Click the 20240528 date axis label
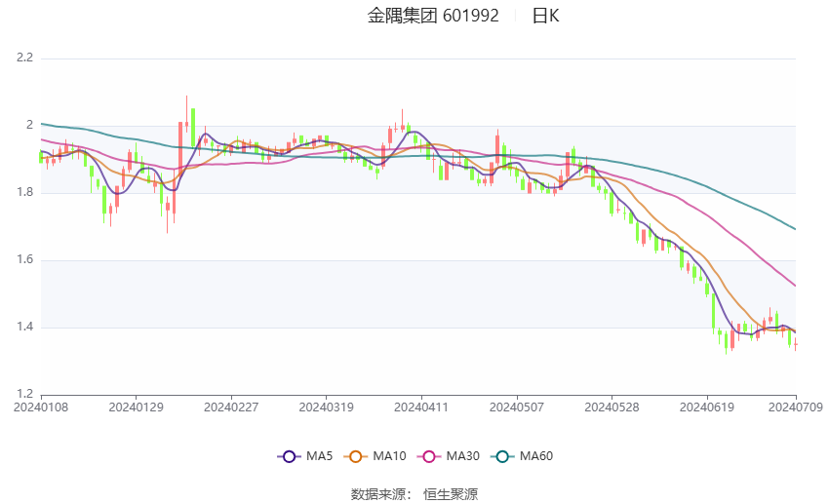Image resolution: width=829 pixels, height=504 pixels. click(x=612, y=407)
